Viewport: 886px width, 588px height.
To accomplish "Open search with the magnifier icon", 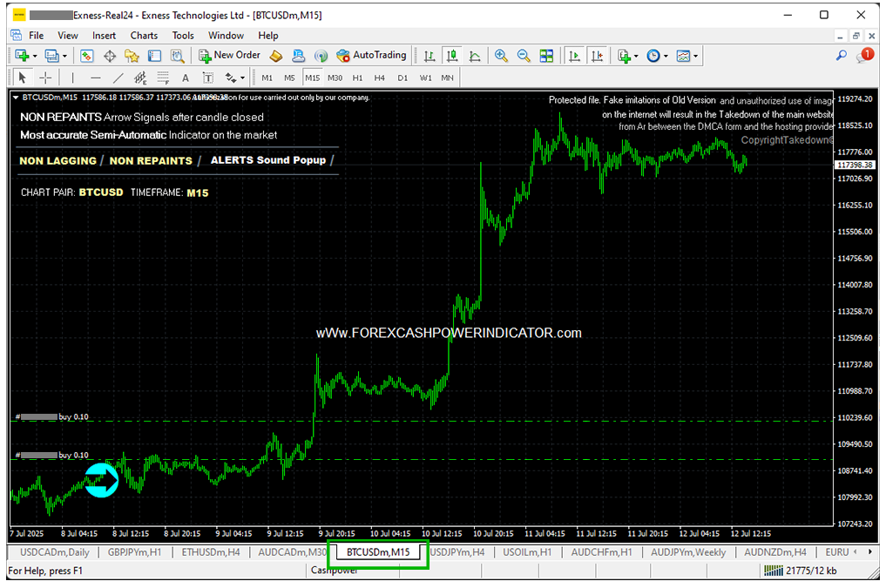I will [x=842, y=56].
